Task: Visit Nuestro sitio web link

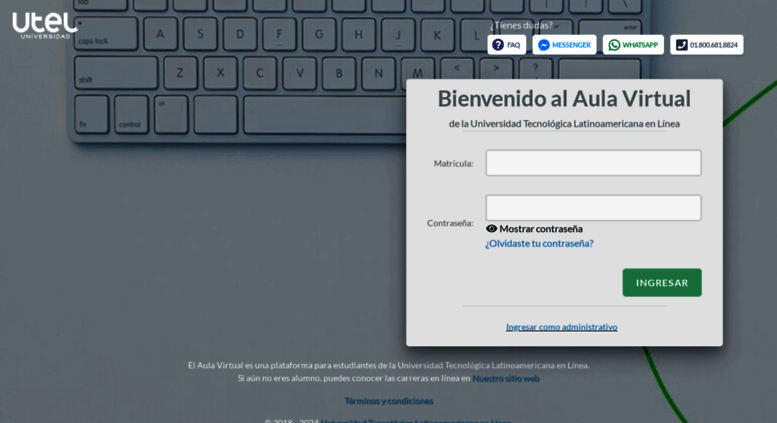Action: click(x=505, y=378)
